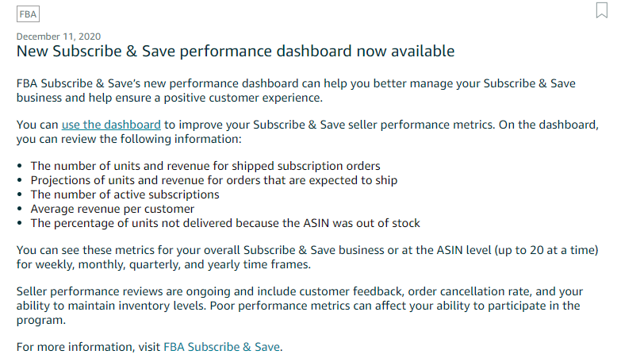Click the "weekly, monthly, quarterly, and yearly" line
Viewport: 644px width, 362px height.
click(163, 264)
